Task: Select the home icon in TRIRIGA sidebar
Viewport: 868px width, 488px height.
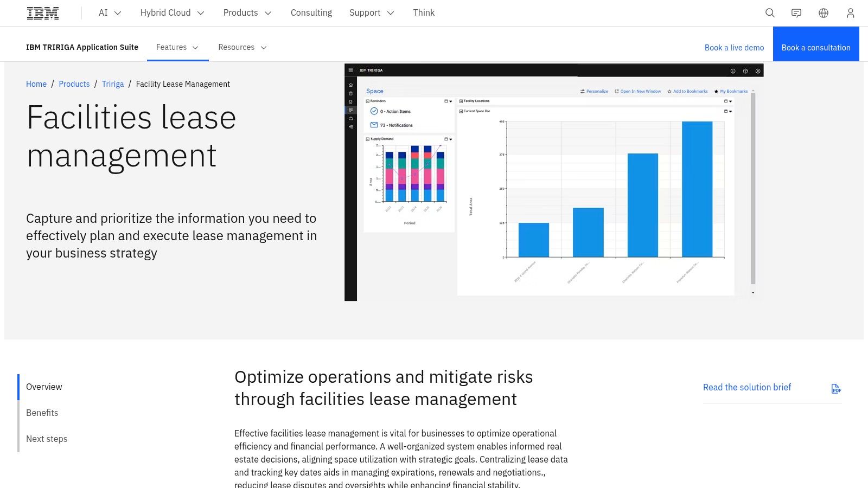Action: pos(350,85)
